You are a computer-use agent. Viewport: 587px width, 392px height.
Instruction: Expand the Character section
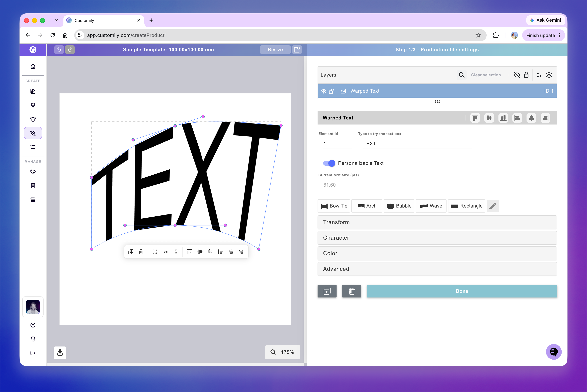tap(437, 238)
